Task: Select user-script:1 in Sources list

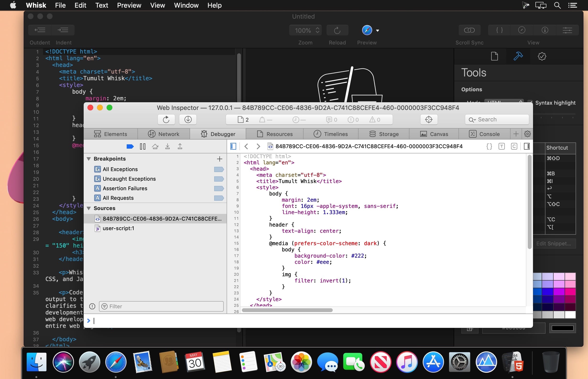Action: 118,228
